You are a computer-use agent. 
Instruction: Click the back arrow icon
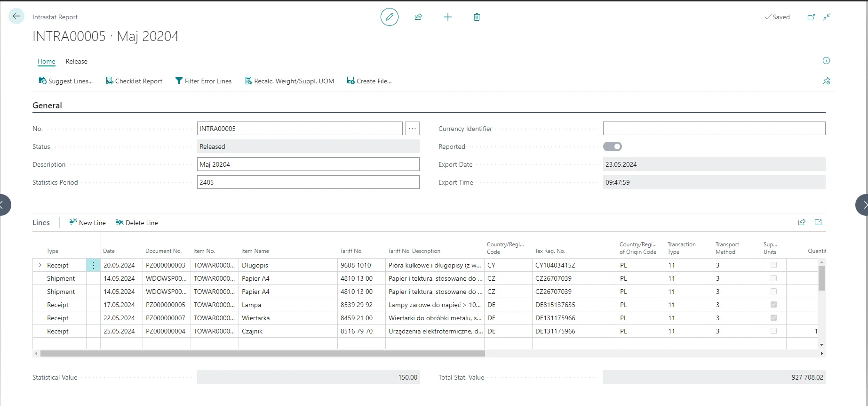coord(16,16)
